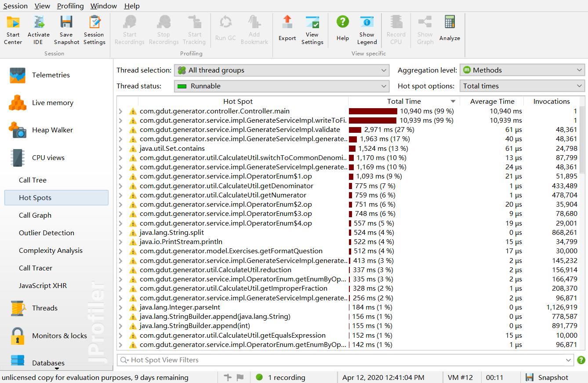Click the Hot Spot View Filters field
This screenshot has height=383, width=588.
[x=343, y=360]
